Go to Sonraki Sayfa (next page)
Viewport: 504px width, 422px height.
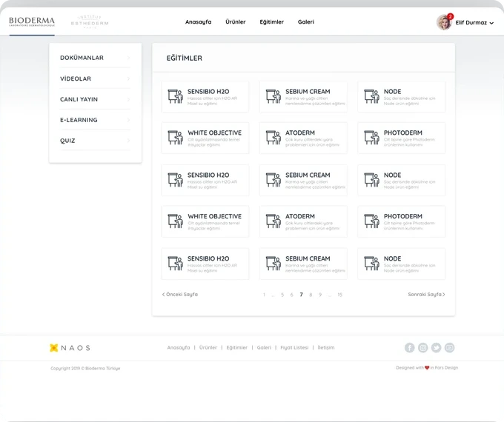click(426, 294)
